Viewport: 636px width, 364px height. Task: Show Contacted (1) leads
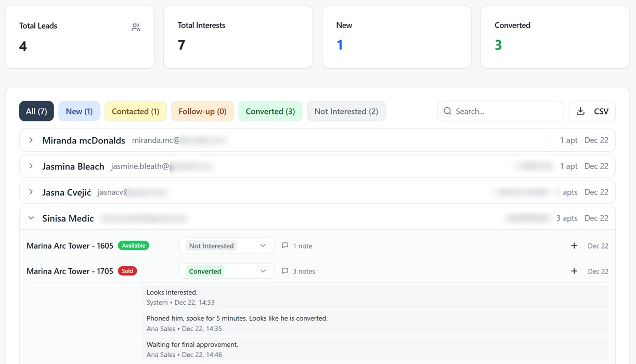[x=135, y=111]
